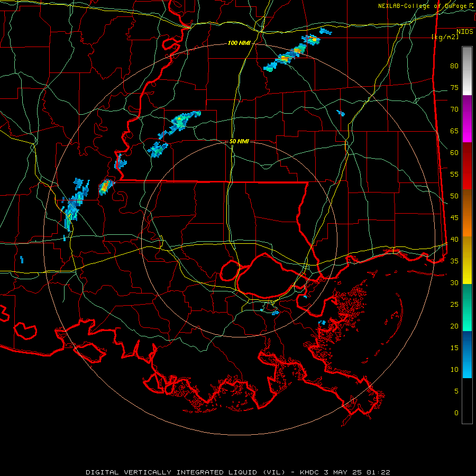Click the 50 value on the scale
The width and height of the screenshot is (476, 476).
click(x=454, y=196)
